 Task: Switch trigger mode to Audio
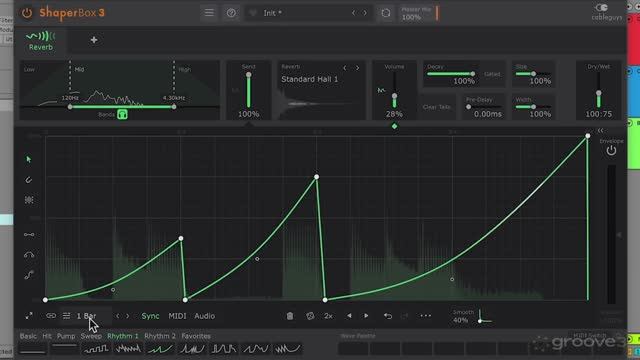pyautogui.click(x=204, y=316)
